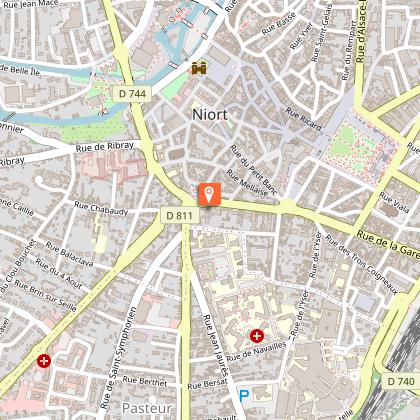Viewport: 420px width, 420px height.
Task: Click the Rue des Trois Coigneaux label
Action: click(361, 265)
